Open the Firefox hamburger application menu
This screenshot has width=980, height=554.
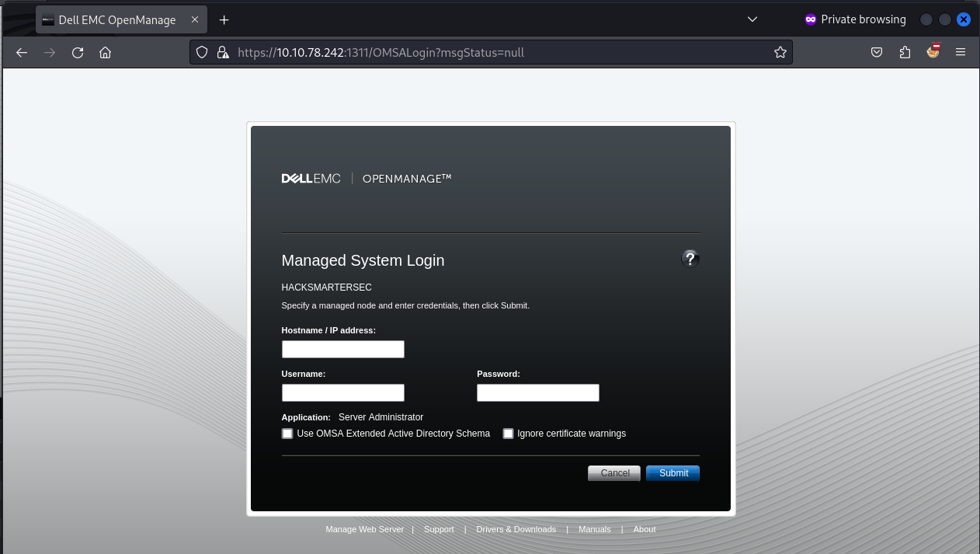[x=961, y=53]
